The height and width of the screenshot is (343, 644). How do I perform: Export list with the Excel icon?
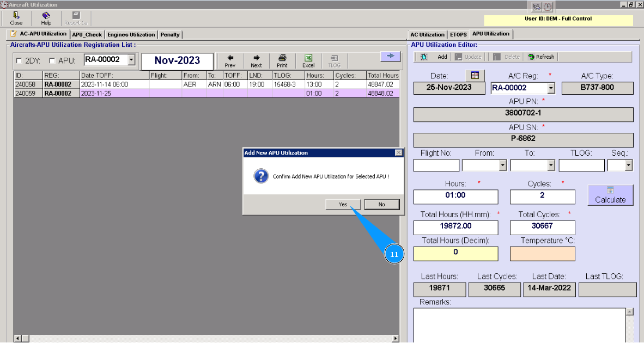(308, 61)
